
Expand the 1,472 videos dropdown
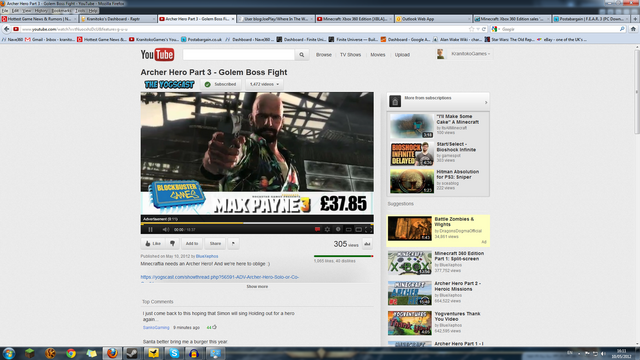(264, 84)
